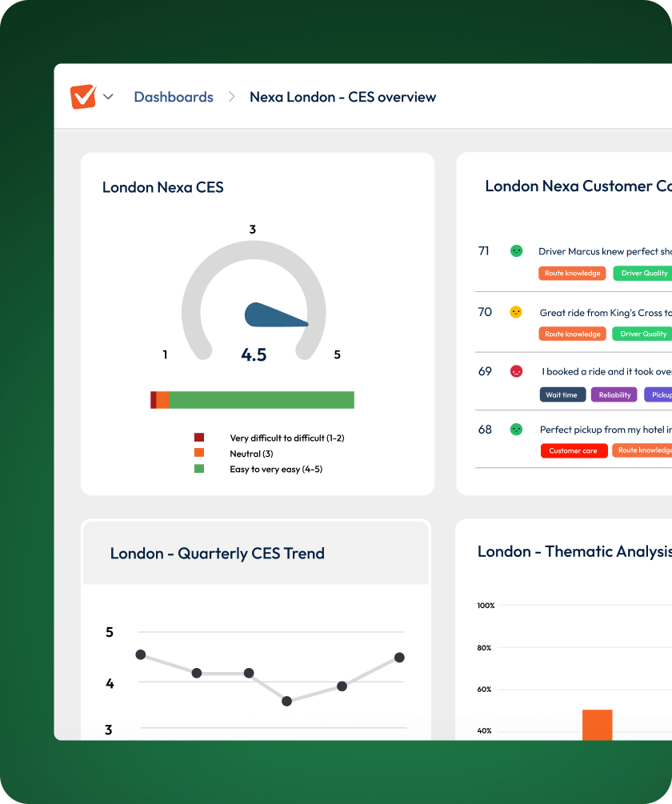The image size is (672, 804).
Task: Click the green happy face on comment 71
Action: (x=517, y=251)
